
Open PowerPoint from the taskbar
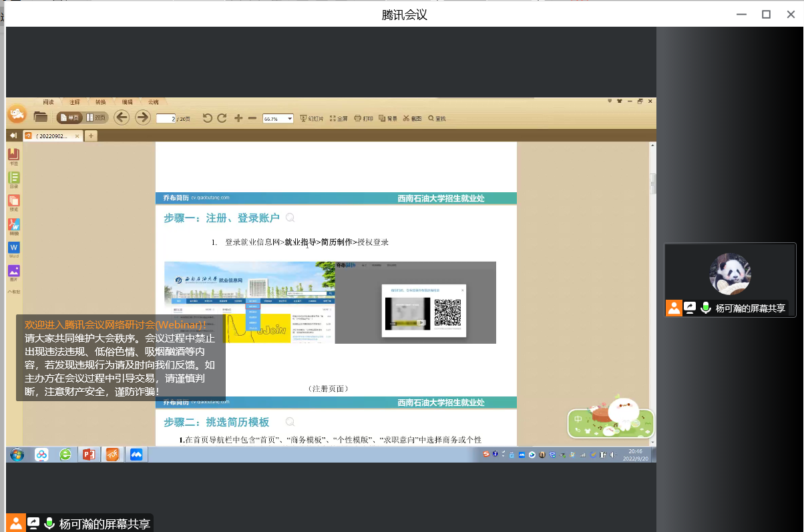click(x=88, y=455)
